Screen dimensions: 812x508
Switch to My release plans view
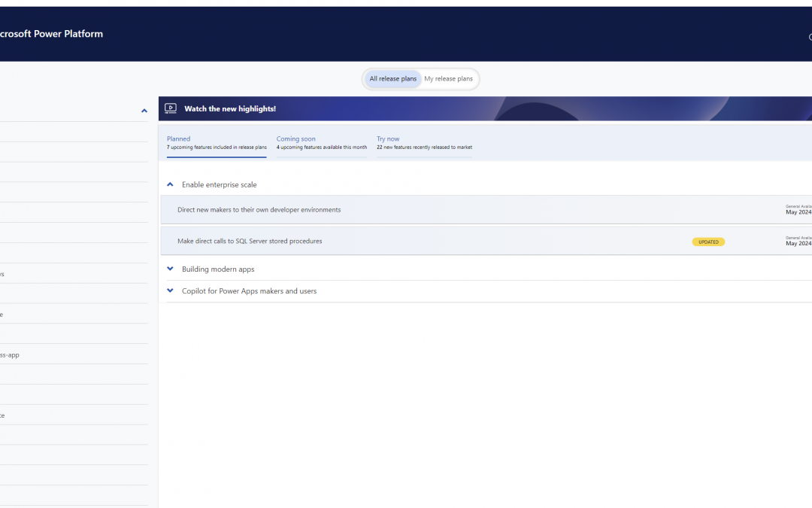coord(448,78)
